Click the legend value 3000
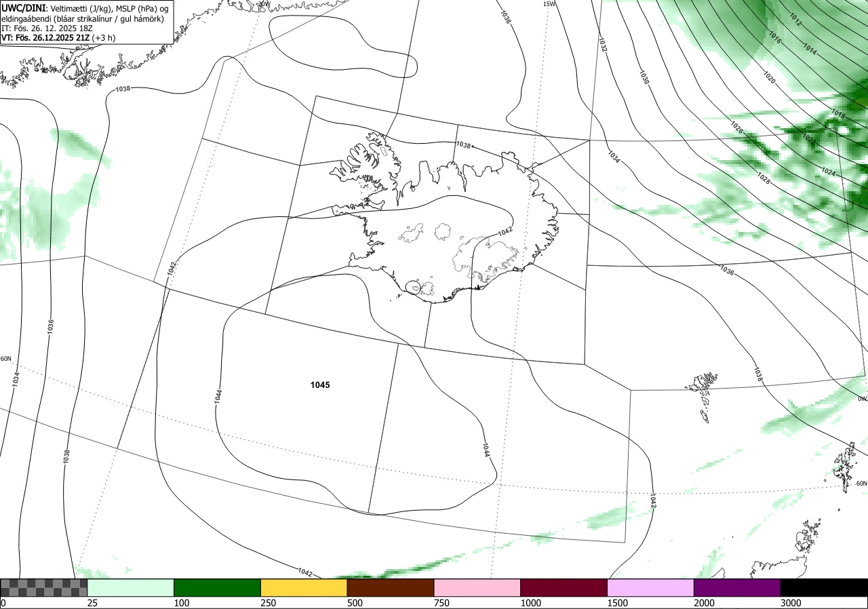 [791, 603]
